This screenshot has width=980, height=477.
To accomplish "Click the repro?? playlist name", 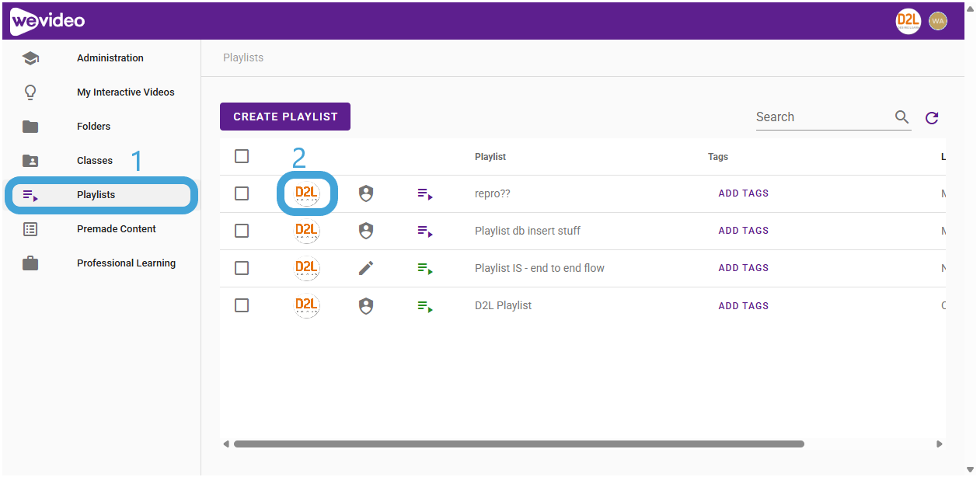I will [493, 193].
